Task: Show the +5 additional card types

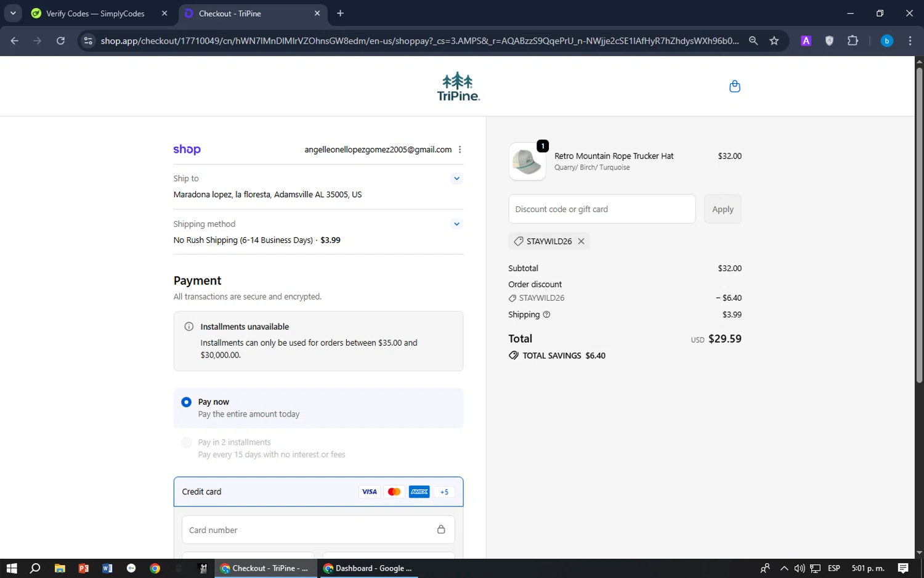Action: (x=444, y=492)
